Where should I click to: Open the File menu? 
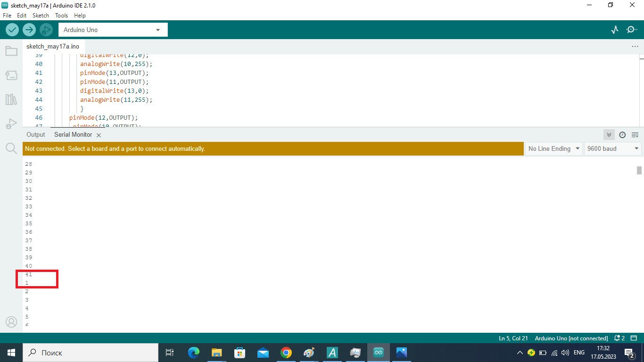pos(7,16)
